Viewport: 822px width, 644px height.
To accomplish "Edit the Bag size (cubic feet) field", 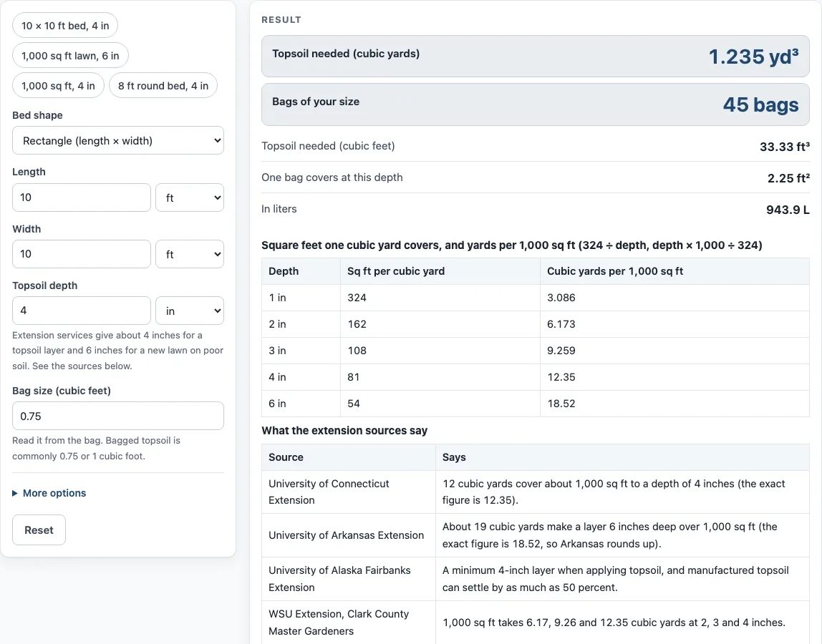I will coord(118,416).
